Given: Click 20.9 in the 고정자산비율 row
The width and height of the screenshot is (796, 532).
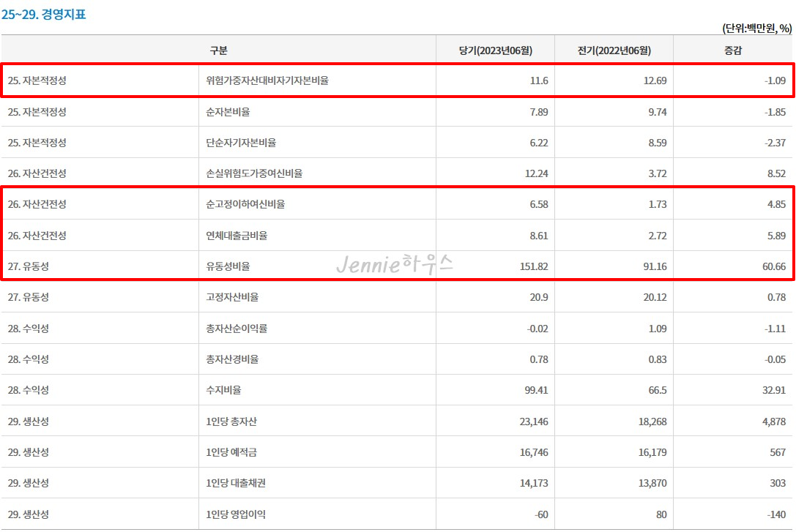Looking at the screenshot, I should click(x=539, y=297).
